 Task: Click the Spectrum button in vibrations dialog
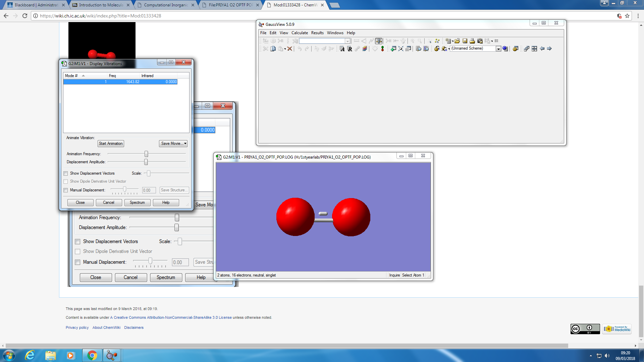click(x=137, y=203)
